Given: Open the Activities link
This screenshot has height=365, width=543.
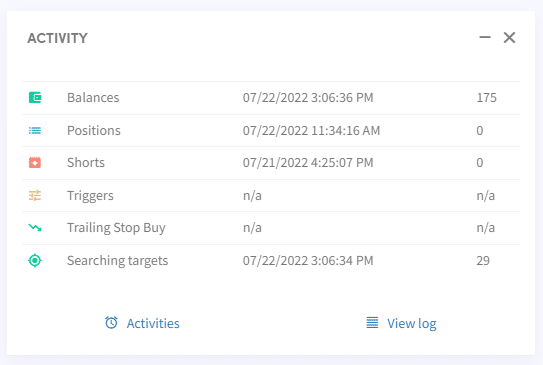Looking at the screenshot, I should click(x=153, y=323).
